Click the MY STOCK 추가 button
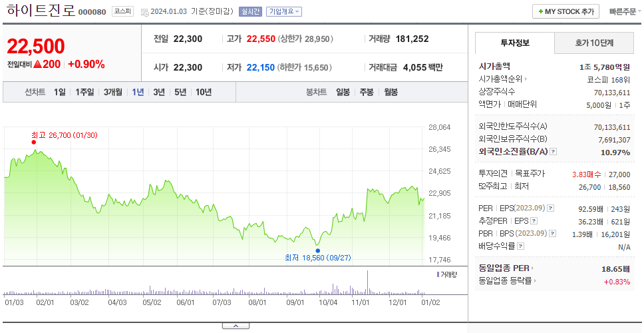The height and width of the screenshot is (333, 644). 565,11
